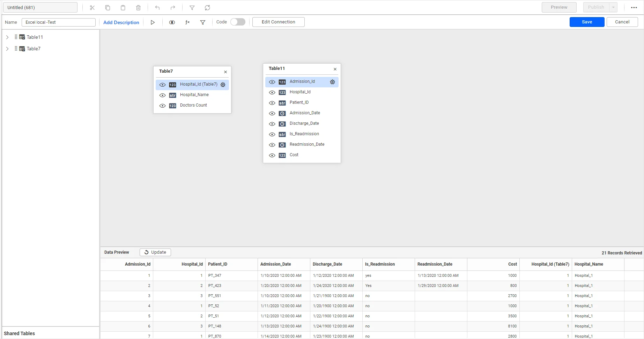
Task: Open the more options ellipsis menu
Action: [x=634, y=7]
